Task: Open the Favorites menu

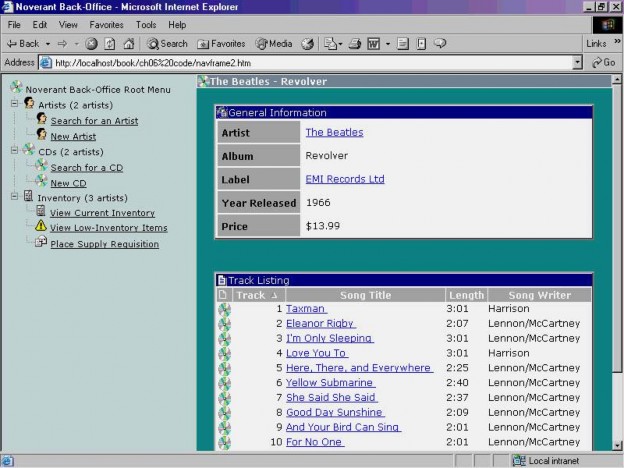Action: click(107, 24)
